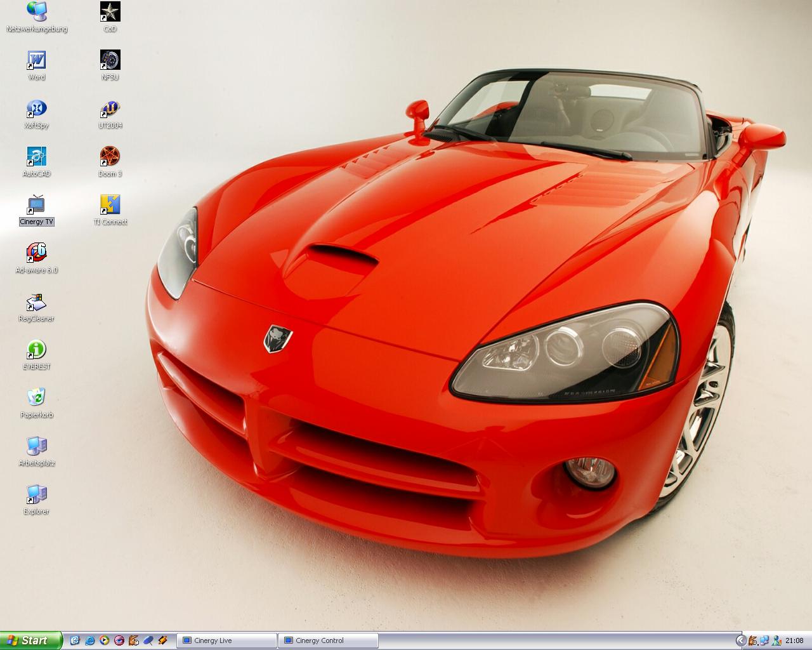Image resolution: width=812 pixels, height=650 pixels.
Task: Switch to Cinergy Control taskbar window
Action: tap(328, 640)
